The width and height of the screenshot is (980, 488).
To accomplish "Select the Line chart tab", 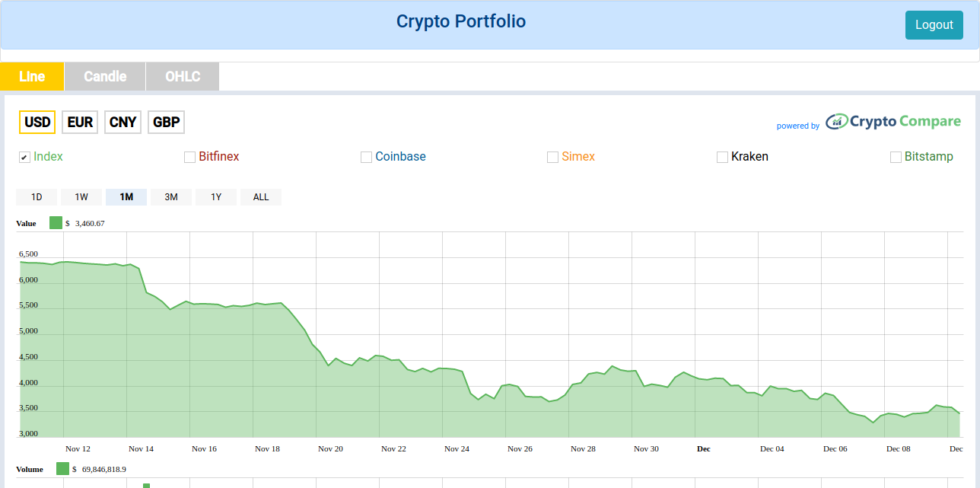I will click(31, 76).
